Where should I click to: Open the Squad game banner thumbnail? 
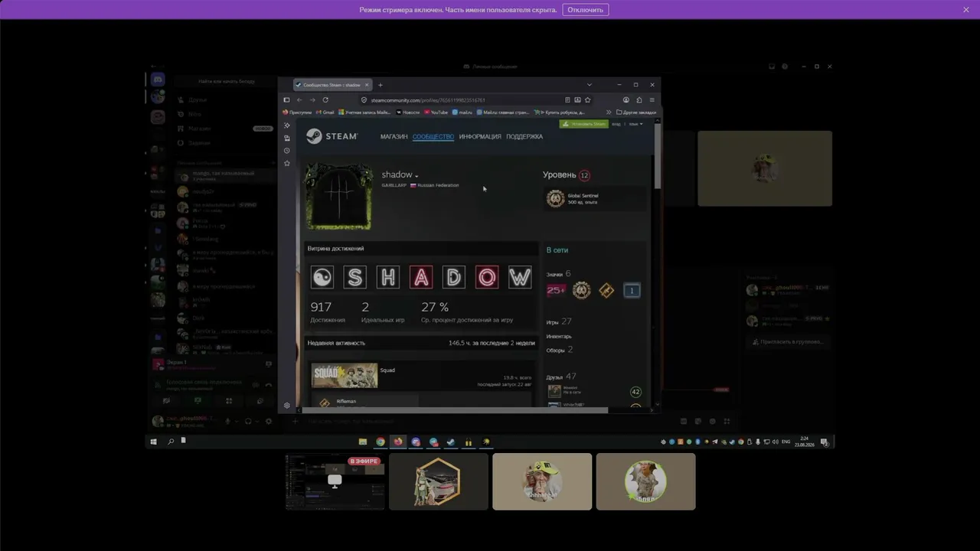point(345,376)
